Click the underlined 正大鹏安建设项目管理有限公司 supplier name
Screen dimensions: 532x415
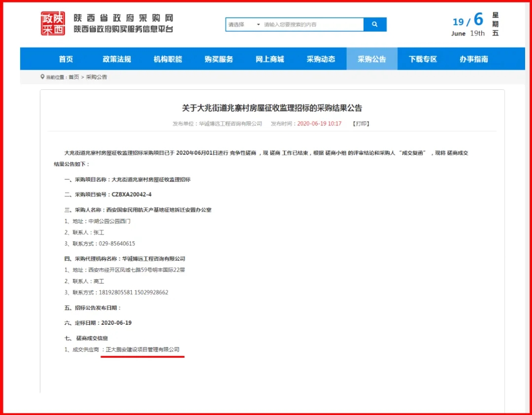point(143,349)
